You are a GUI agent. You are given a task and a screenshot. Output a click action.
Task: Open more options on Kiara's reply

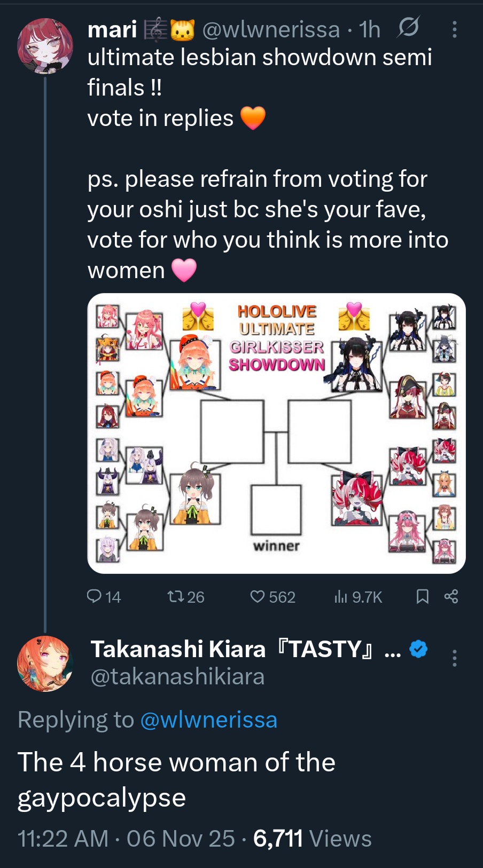point(454,658)
